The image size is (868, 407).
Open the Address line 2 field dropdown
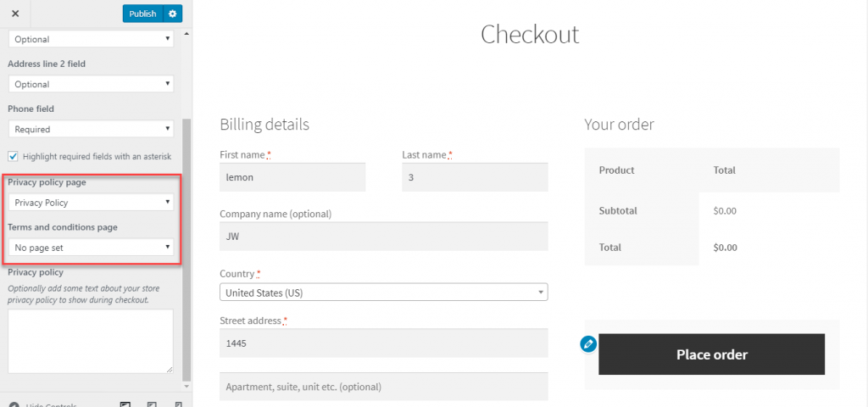(x=91, y=84)
